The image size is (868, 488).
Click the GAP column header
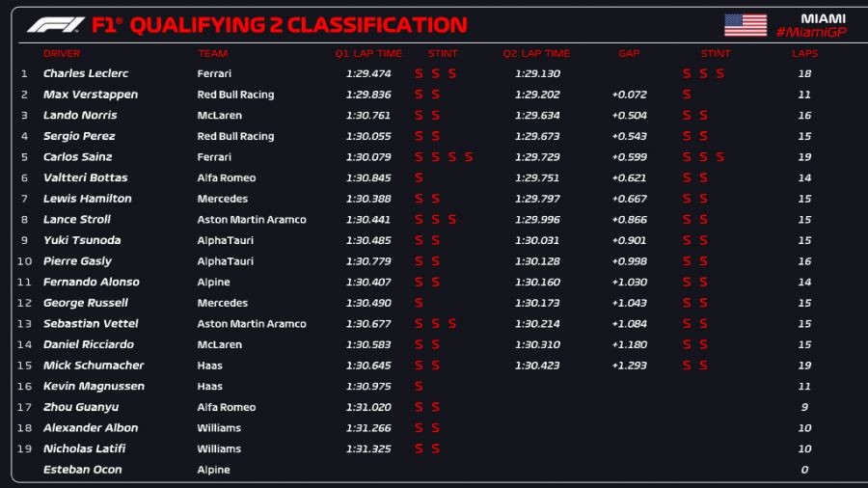pos(629,54)
